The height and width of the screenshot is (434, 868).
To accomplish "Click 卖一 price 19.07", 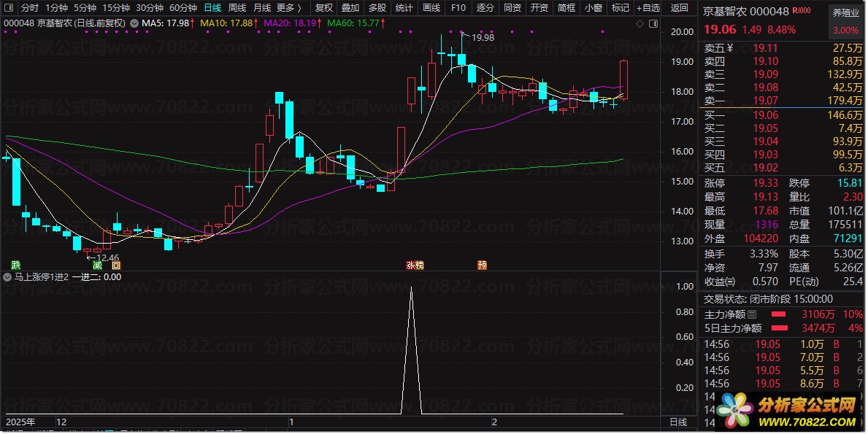I will tap(765, 101).
